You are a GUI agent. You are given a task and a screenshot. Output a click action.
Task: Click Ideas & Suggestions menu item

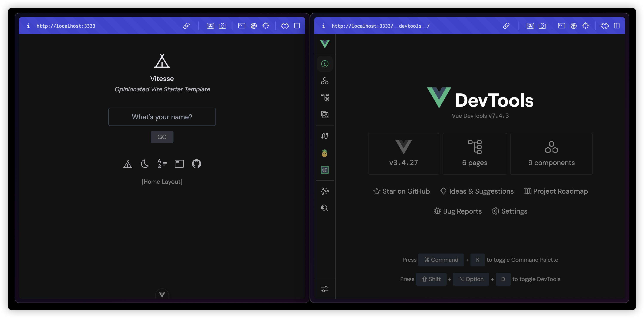(477, 191)
